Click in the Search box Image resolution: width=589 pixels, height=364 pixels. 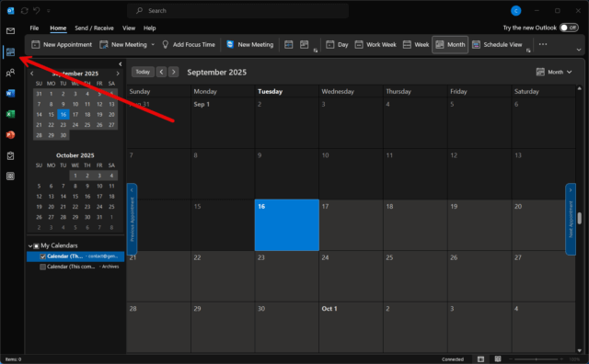pyautogui.click(x=237, y=11)
